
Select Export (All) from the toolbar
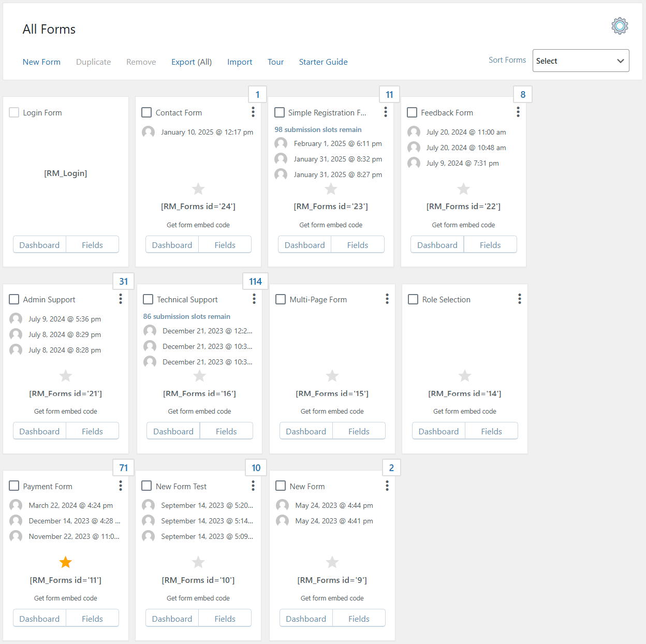coord(192,62)
